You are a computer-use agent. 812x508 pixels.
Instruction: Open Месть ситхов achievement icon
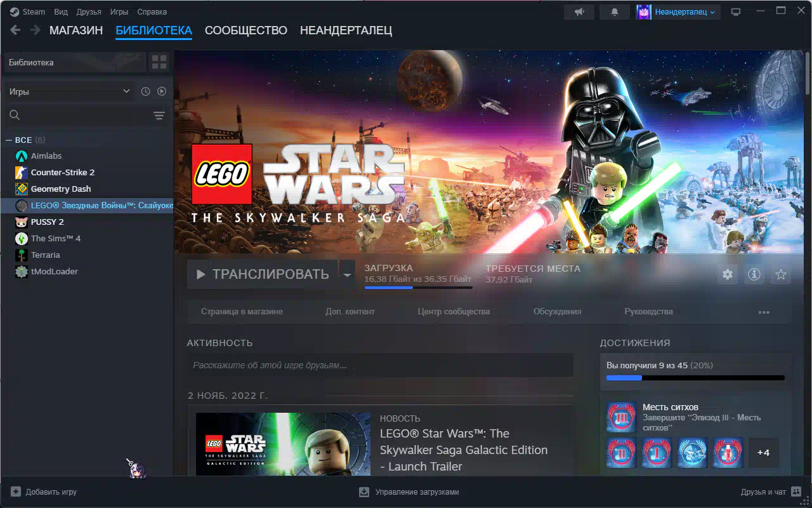coord(622,417)
